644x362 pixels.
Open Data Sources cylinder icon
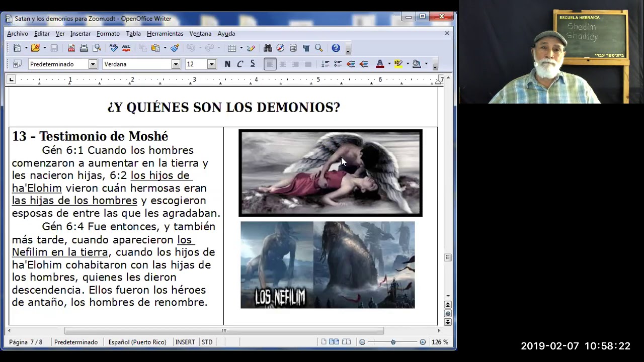(293, 48)
